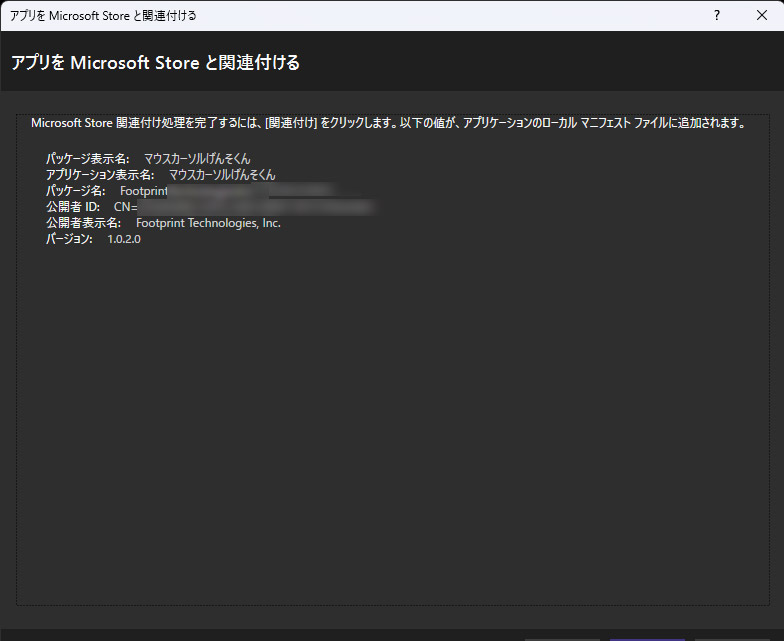Image resolution: width=784 pixels, height=641 pixels.
Task: Click the パッケージ名: label
Action: click(x=76, y=191)
